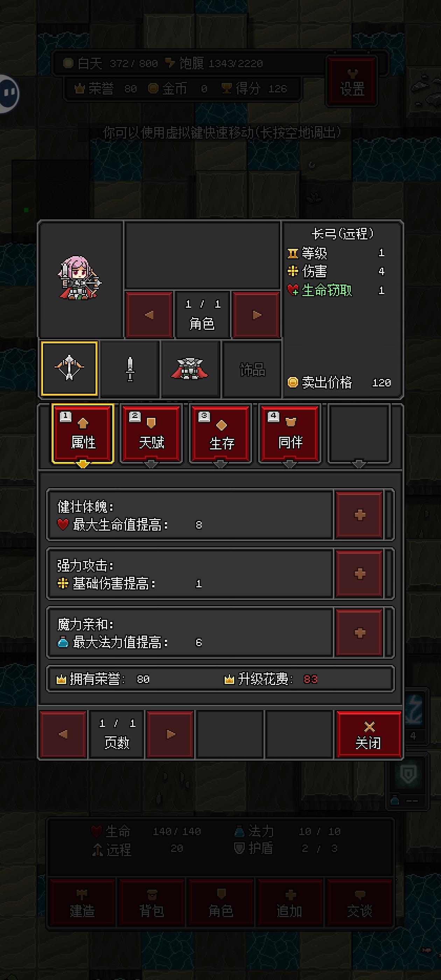Go to next page in 页数 pager
Viewport: 441px width, 980px height.
tap(170, 734)
